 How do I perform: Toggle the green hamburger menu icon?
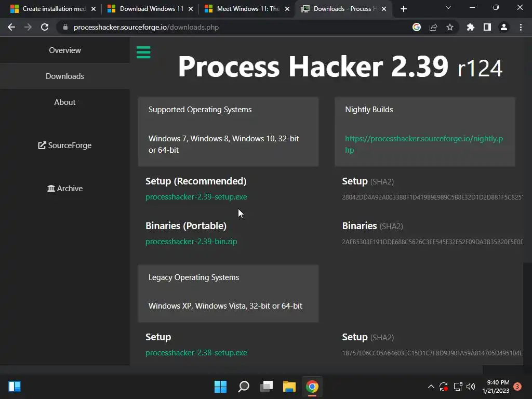point(143,52)
